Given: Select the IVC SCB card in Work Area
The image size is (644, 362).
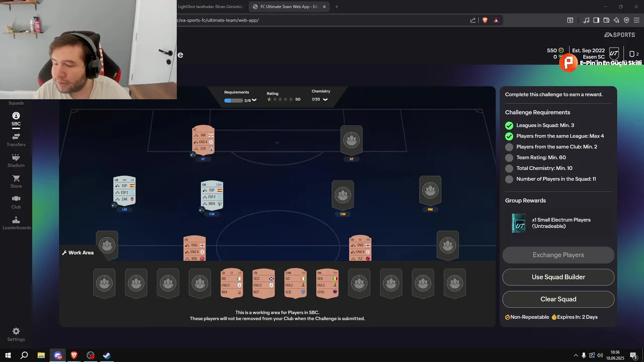Looking at the screenshot, I should pyautogui.click(x=295, y=284).
